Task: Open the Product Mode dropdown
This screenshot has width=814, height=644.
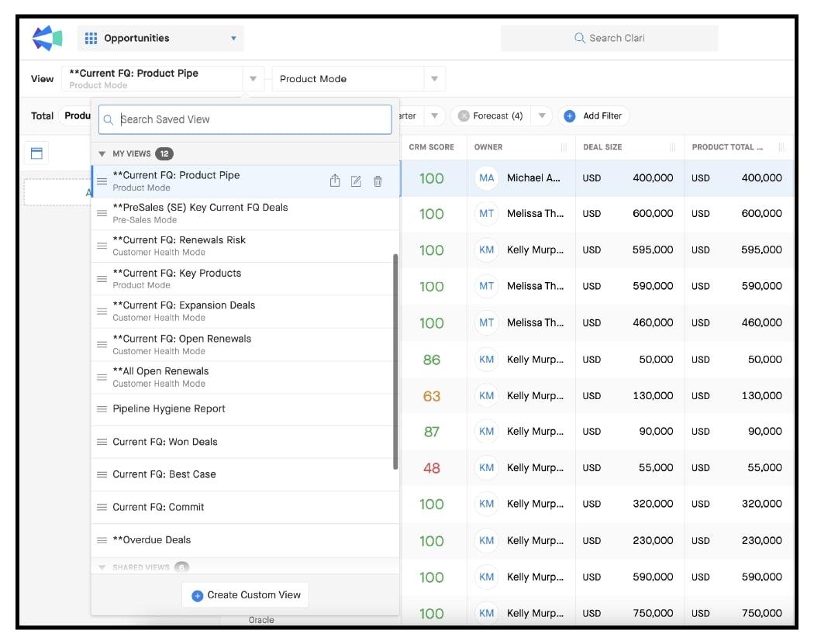Action: 434,79
